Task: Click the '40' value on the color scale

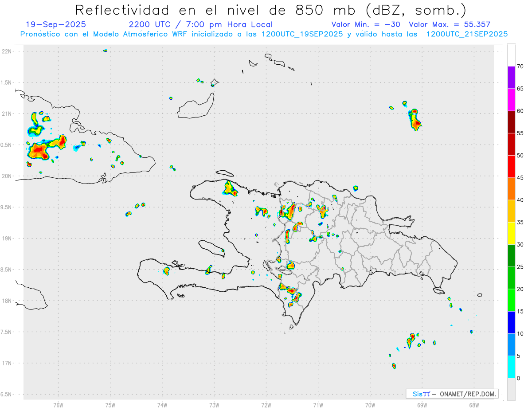Action: point(520,200)
